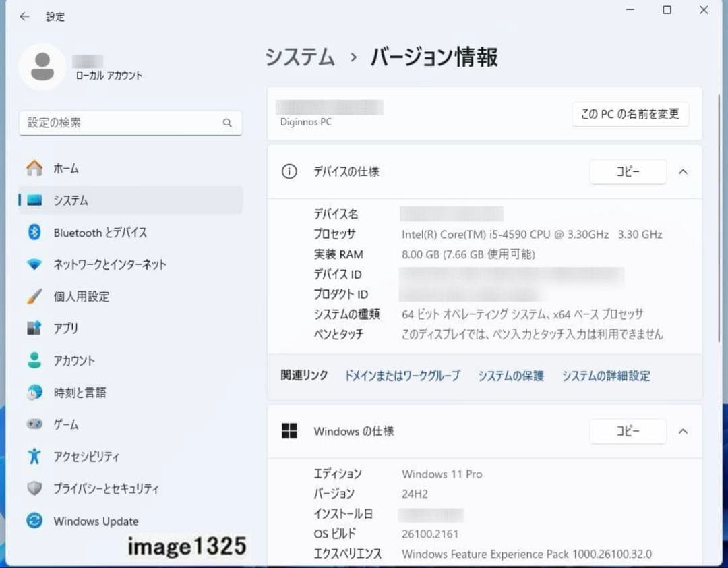The image size is (728, 568).
Task: Go to ホーム in the sidebar
Action: (x=67, y=168)
